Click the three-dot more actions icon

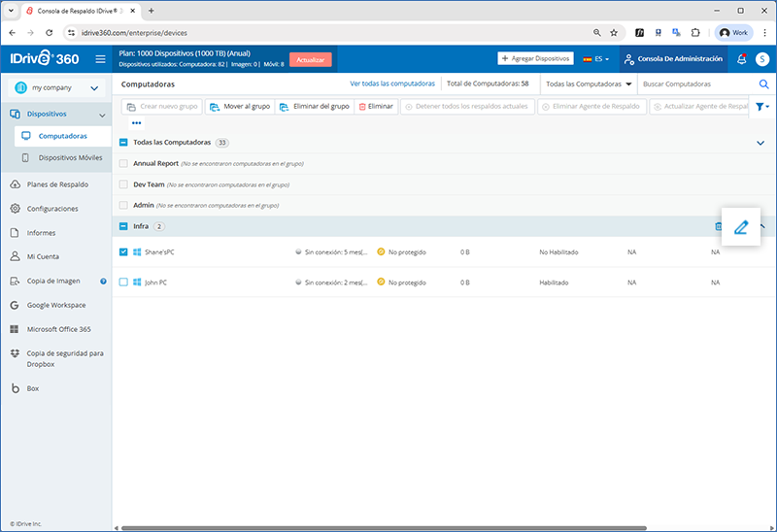click(137, 123)
